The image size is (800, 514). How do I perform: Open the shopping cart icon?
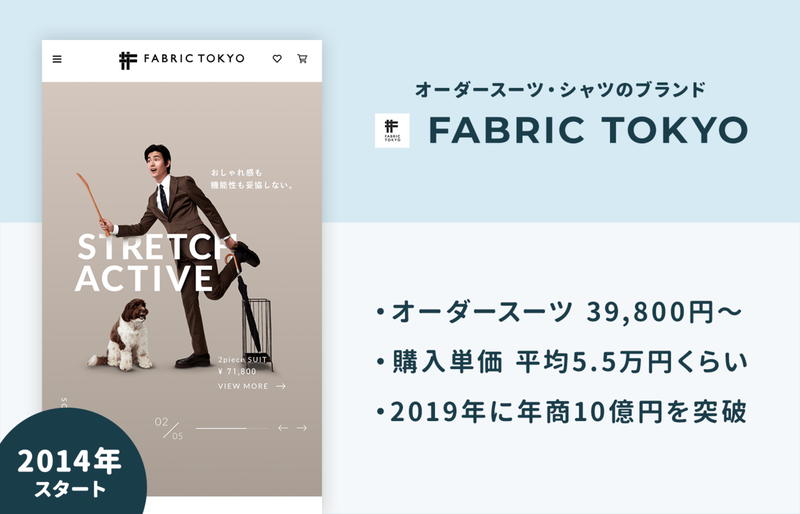(x=302, y=59)
